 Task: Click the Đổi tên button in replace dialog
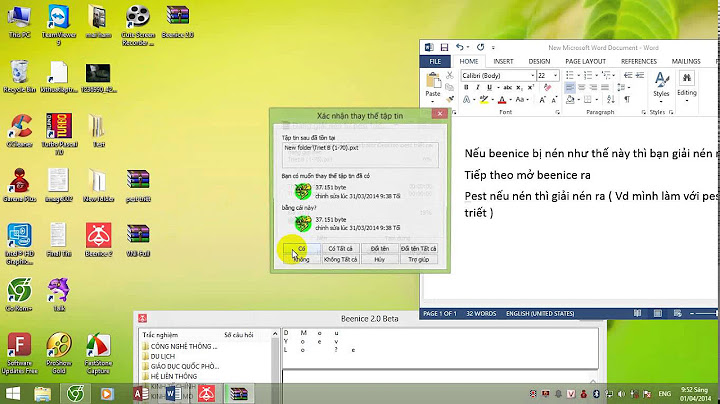tap(379, 248)
